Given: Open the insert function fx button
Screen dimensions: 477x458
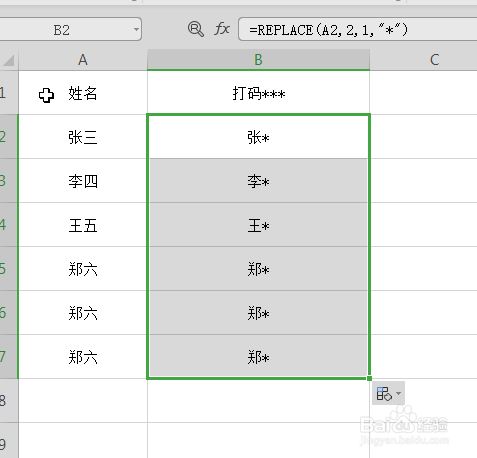Looking at the screenshot, I should 222,29.
